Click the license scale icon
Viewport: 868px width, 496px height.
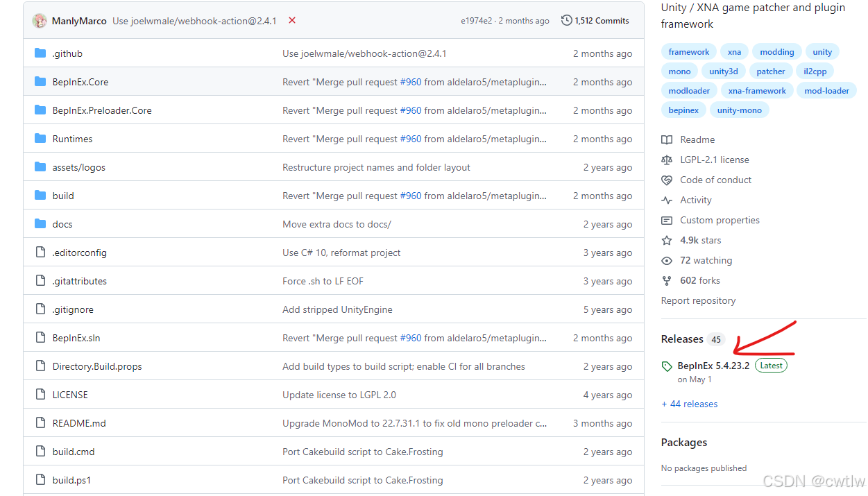point(667,160)
